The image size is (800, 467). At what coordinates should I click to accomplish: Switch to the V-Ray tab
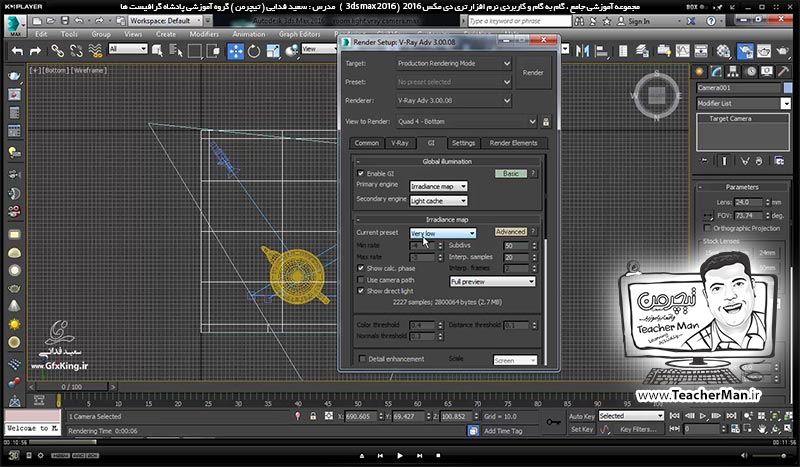pyautogui.click(x=399, y=143)
